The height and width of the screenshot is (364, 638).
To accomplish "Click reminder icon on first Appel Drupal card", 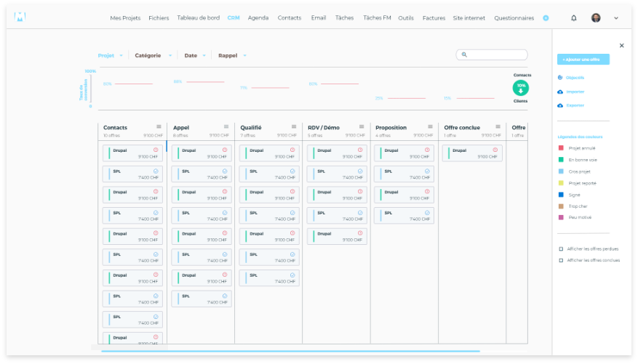I will (x=225, y=150).
